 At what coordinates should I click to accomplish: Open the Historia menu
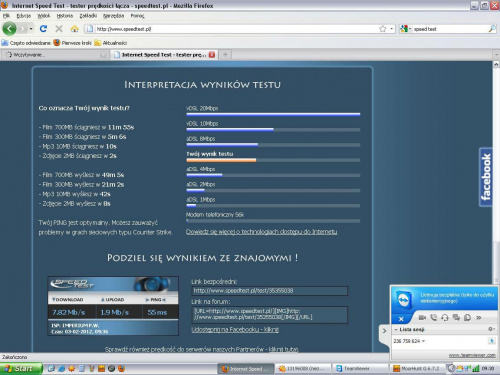click(65, 16)
